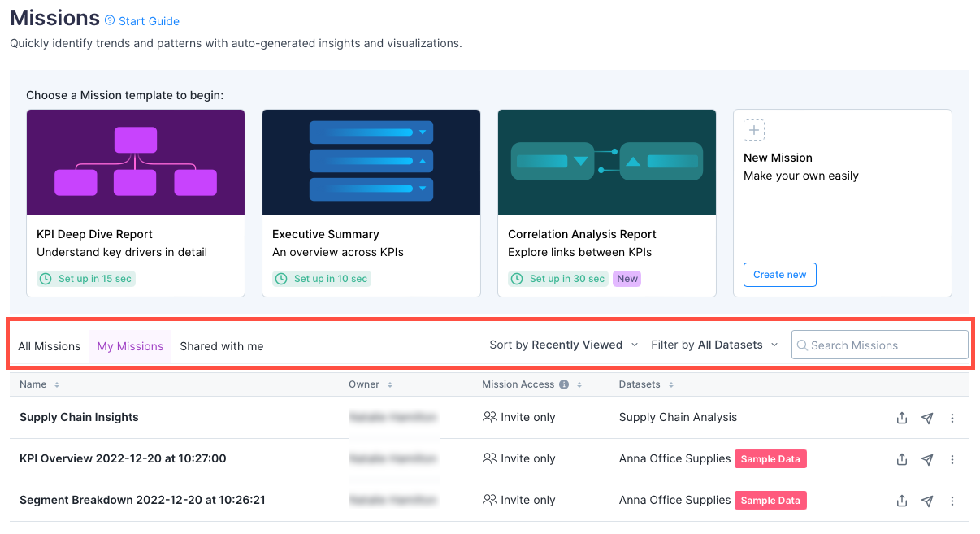980x534 pixels.
Task: Switch to All Missions tab
Action: [49, 346]
